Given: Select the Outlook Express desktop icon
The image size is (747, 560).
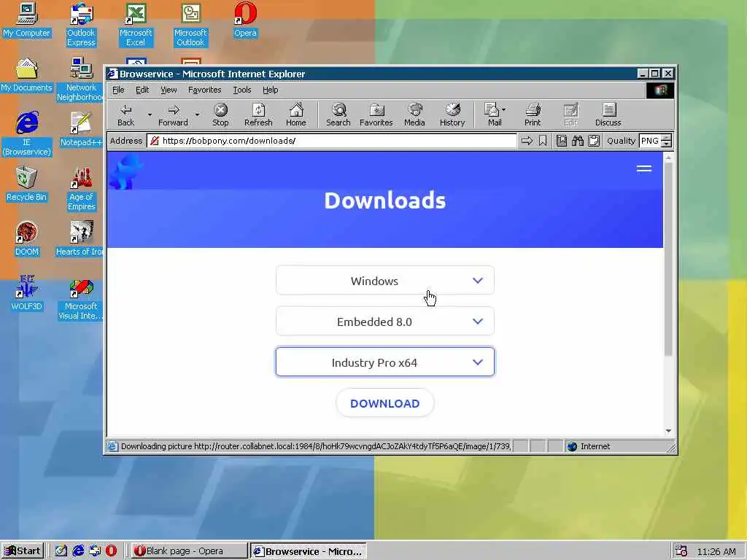Looking at the screenshot, I should pyautogui.click(x=81, y=25).
